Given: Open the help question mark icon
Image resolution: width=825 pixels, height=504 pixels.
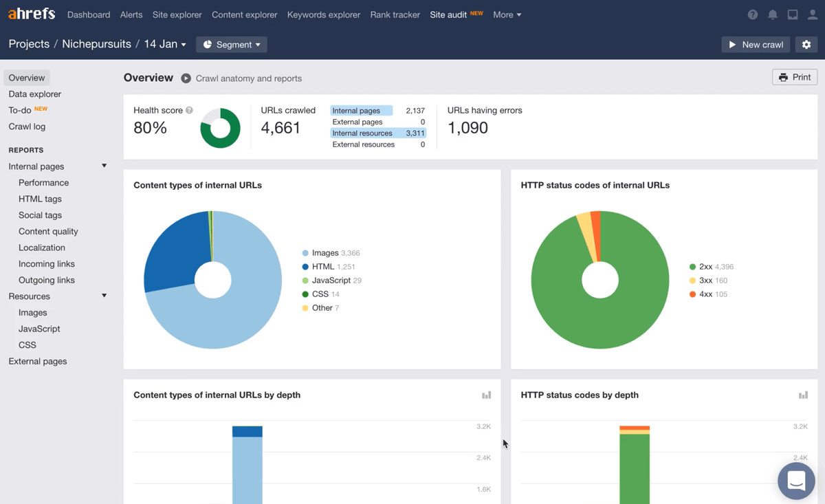Looking at the screenshot, I should 753,14.
